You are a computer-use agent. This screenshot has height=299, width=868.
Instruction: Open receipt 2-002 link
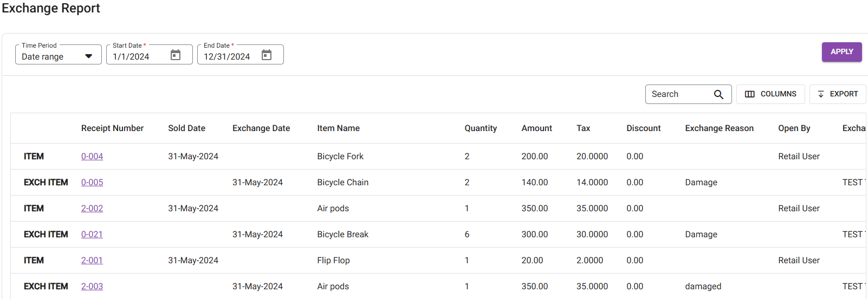click(x=92, y=209)
